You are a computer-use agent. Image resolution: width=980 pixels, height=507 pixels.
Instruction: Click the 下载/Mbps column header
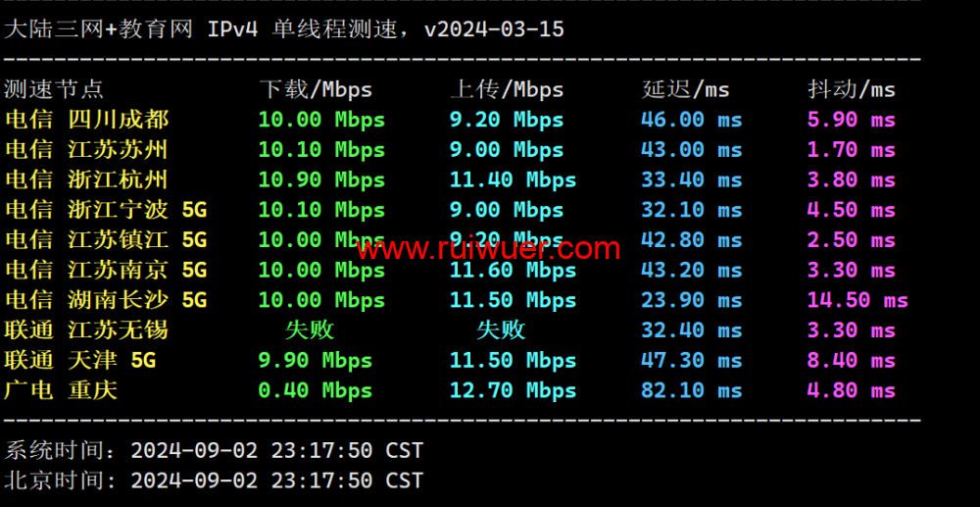click(316, 89)
